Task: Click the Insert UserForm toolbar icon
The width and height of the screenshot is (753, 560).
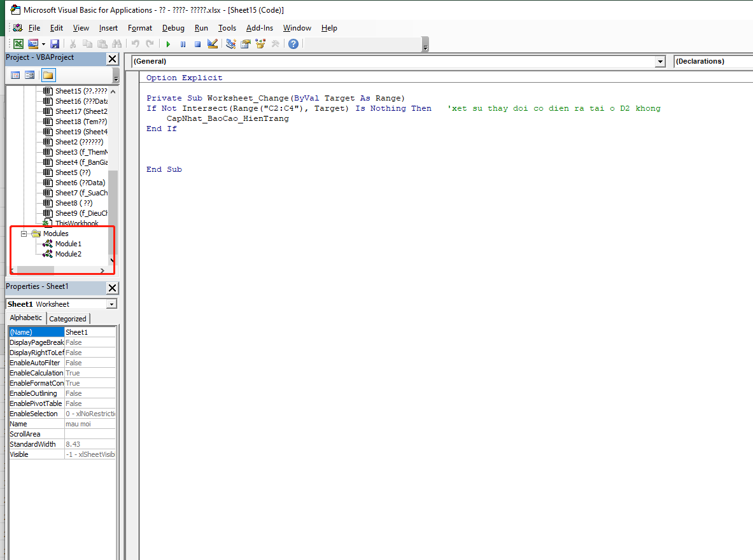Action: tap(33, 44)
